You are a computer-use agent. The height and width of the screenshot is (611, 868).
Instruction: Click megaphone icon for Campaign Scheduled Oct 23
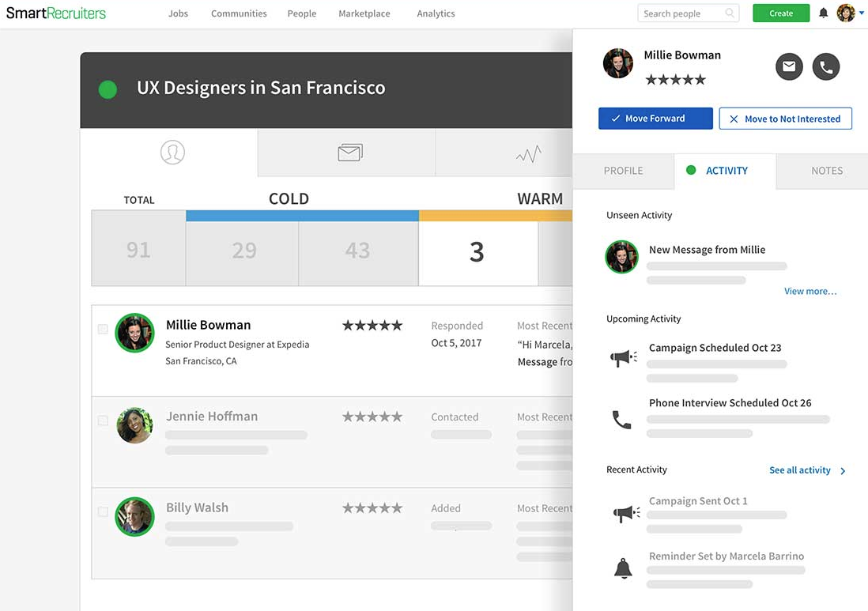tap(623, 357)
